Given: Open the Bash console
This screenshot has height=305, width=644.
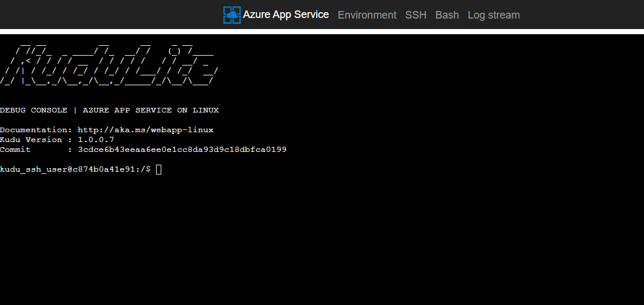Looking at the screenshot, I should click(447, 15).
